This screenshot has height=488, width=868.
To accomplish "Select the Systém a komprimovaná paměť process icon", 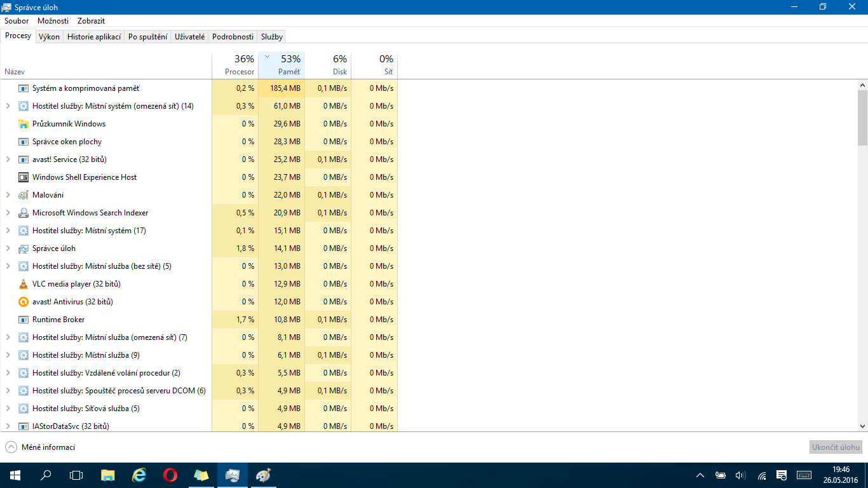I will pyautogui.click(x=24, y=88).
